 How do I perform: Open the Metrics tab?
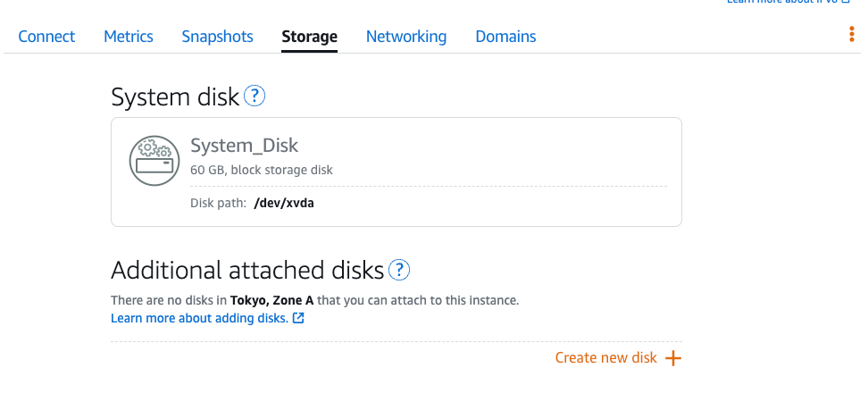click(x=129, y=37)
